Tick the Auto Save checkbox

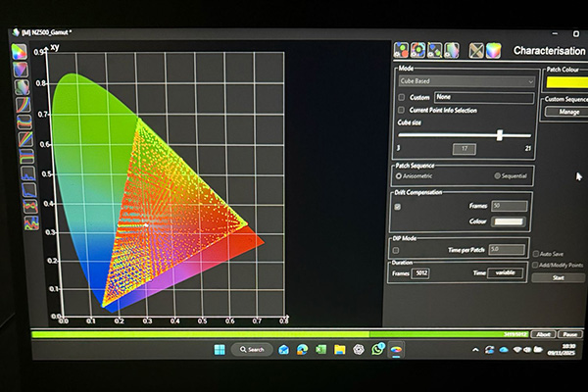tap(536, 254)
